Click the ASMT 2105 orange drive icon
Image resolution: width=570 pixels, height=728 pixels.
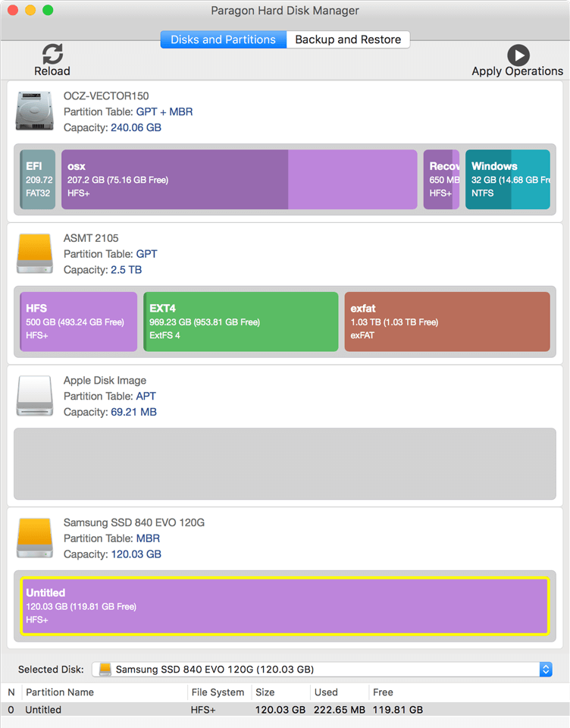pos(34,253)
